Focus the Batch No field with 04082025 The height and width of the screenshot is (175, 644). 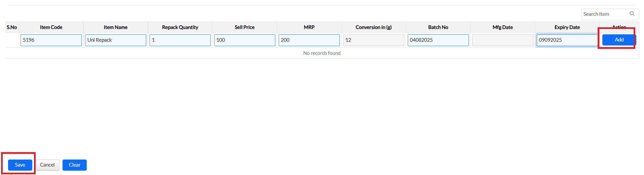(x=438, y=40)
